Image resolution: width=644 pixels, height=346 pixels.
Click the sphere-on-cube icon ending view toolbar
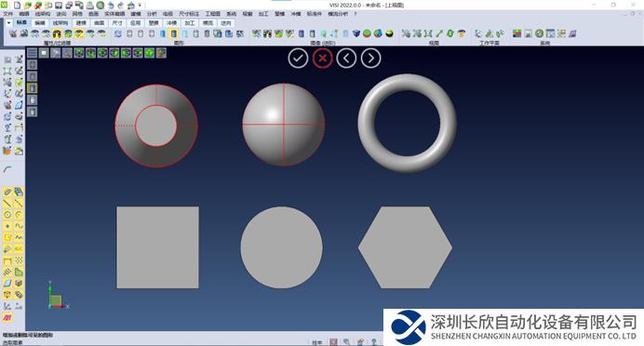[161, 52]
